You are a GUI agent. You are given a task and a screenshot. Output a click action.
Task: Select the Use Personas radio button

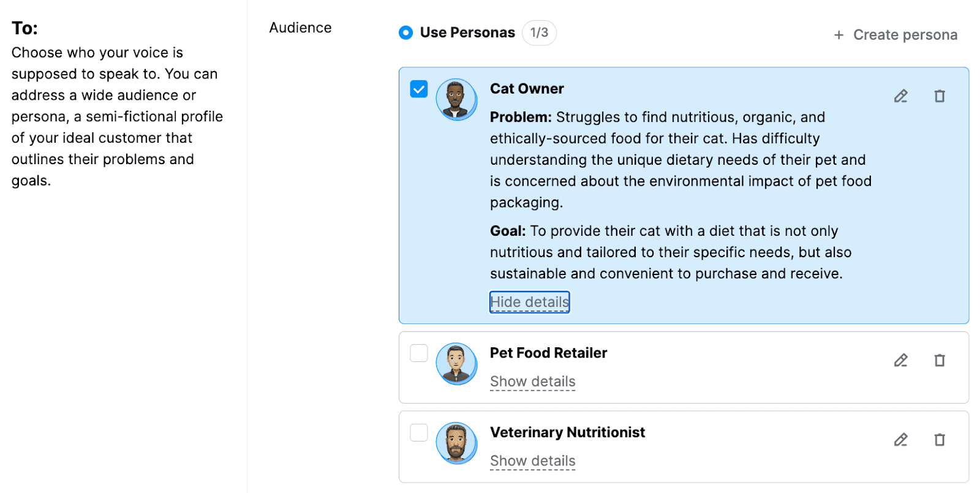[x=405, y=32]
